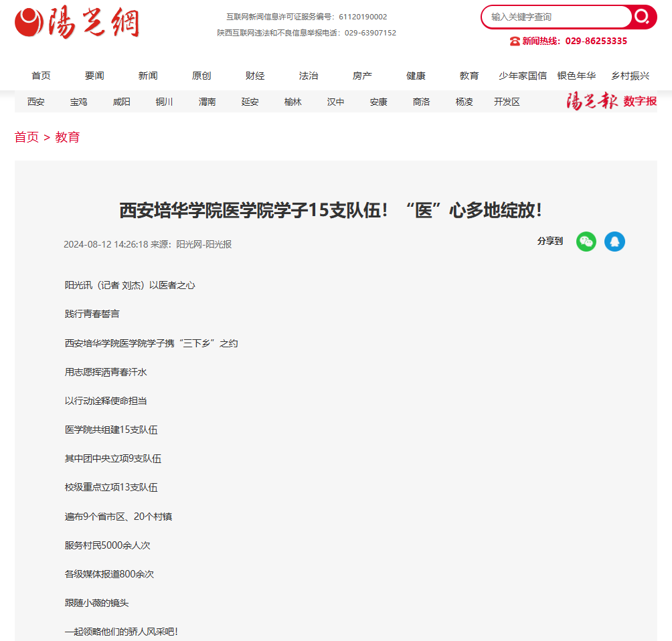Type in the keyword search field
The height and width of the screenshot is (641, 672).
(x=556, y=17)
